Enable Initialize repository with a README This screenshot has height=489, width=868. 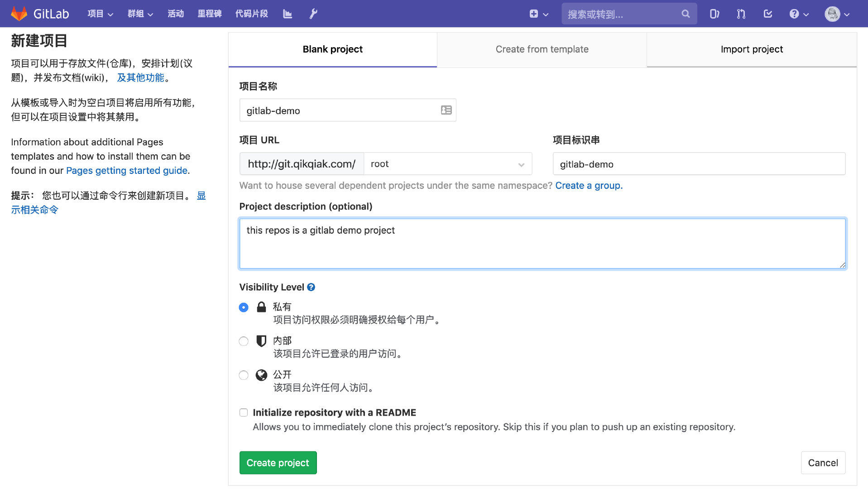pos(244,412)
